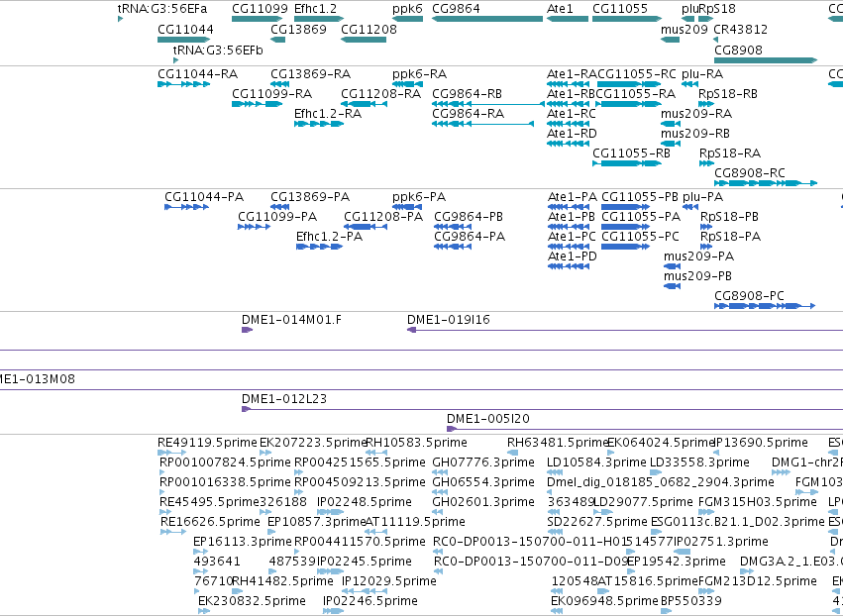
Task: Select the mus209-RA transcript label
Action: click(696, 114)
